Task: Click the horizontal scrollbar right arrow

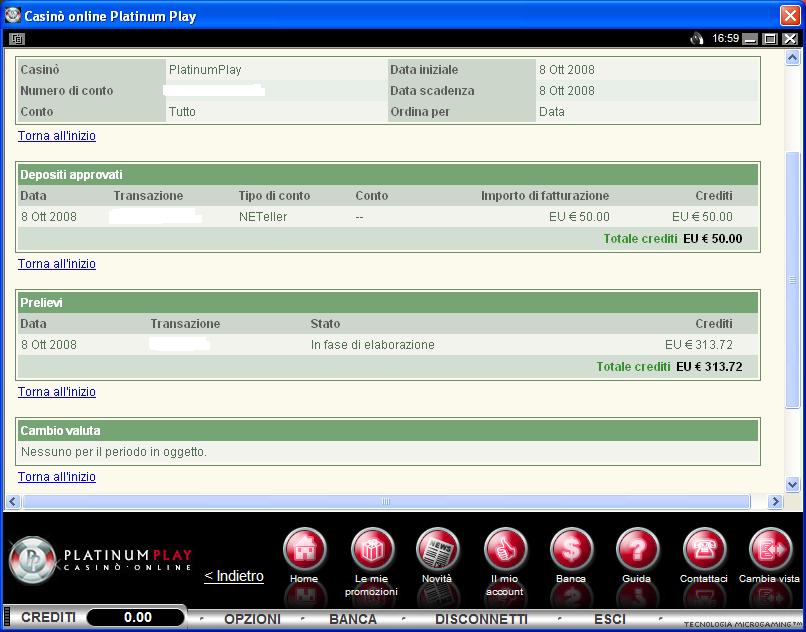Action: pos(775,501)
